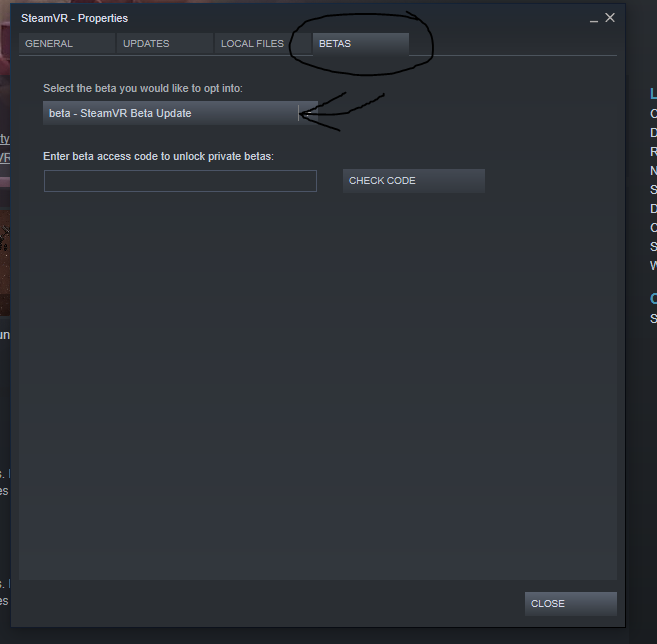The height and width of the screenshot is (644, 657).
Task: Open the cropped underlined 'ty' link behind dialog
Action: pyautogui.click(x=5, y=139)
